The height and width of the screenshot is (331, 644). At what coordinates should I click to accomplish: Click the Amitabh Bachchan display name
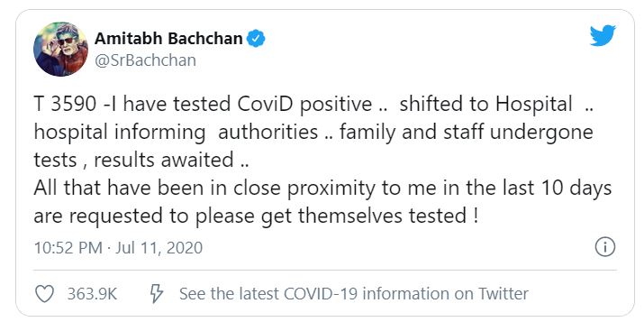tap(168, 39)
